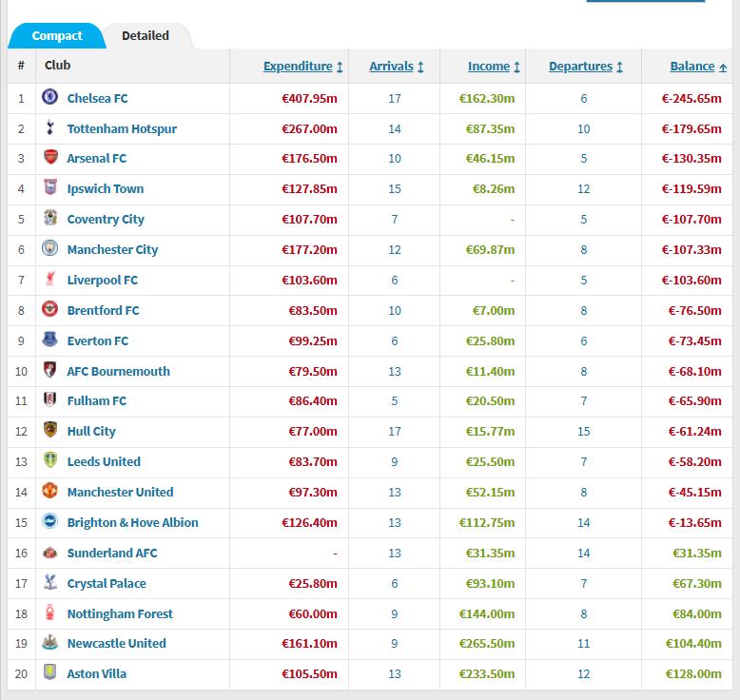This screenshot has height=700, width=740.
Task: Click the AFC Bournemouth club crest
Action: tap(49, 370)
